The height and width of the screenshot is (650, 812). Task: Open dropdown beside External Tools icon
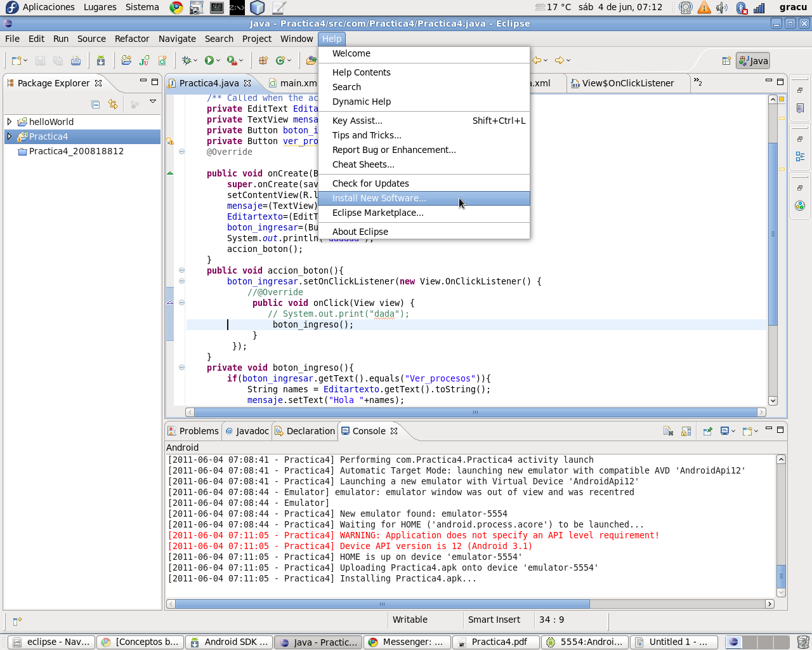241,60
